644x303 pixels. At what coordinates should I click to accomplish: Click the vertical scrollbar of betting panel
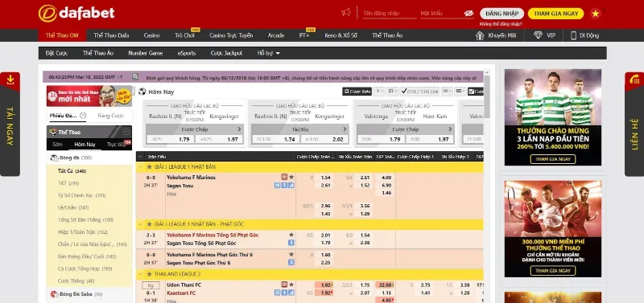coord(487,97)
